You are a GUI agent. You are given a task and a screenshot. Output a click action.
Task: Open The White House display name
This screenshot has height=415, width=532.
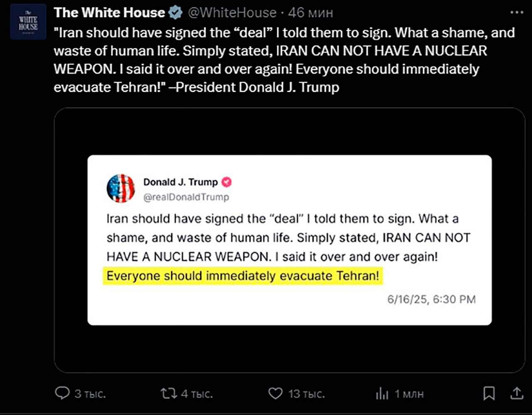109,13
